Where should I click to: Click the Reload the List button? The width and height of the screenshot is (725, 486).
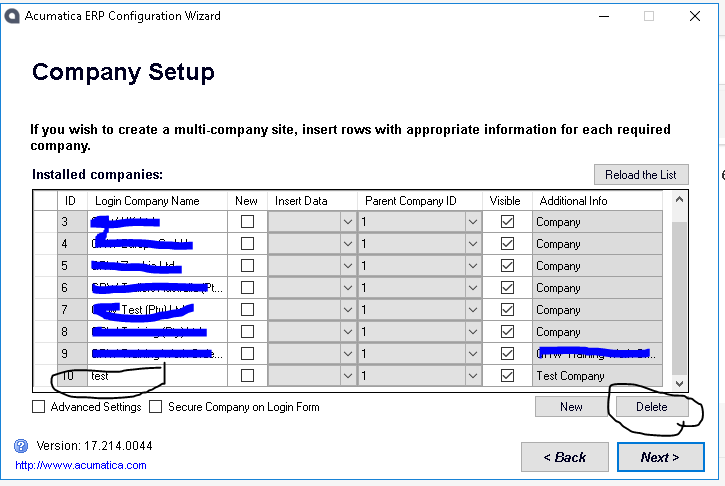point(640,175)
